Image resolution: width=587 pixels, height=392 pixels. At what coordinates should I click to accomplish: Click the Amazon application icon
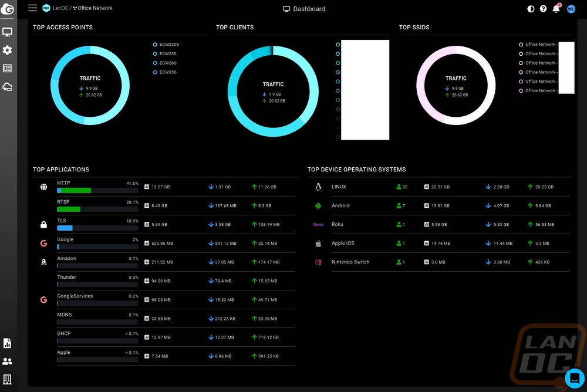44,262
